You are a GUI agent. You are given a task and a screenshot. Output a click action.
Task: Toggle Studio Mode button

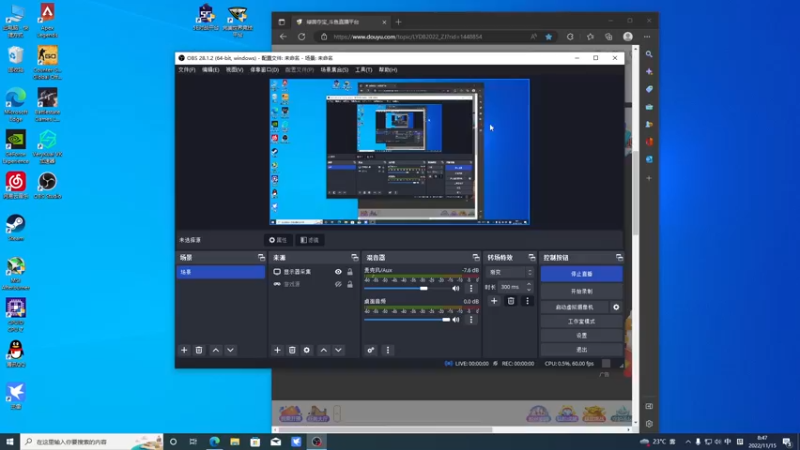(581, 321)
